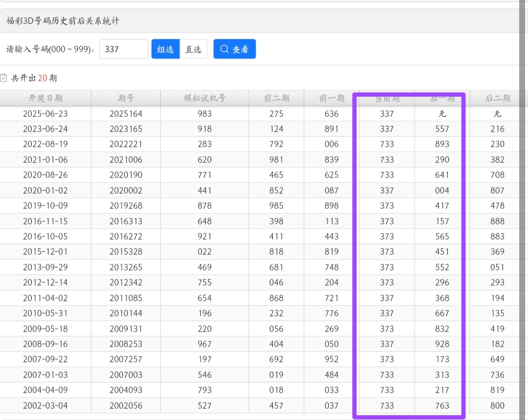528x420 pixels.
Task: Click the 开奖日期 column header
Action: 45,98
